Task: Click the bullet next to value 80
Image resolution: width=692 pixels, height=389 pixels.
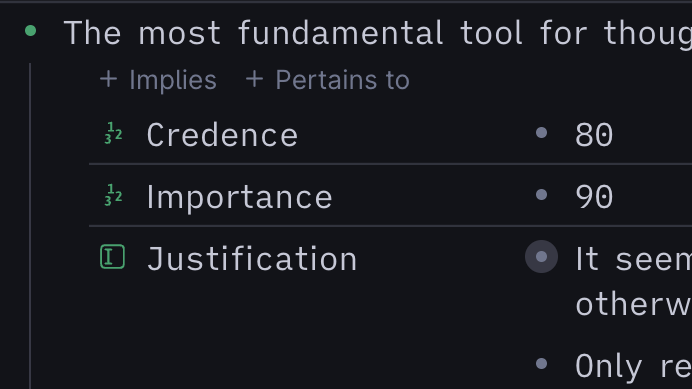Action: [x=542, y=133]
